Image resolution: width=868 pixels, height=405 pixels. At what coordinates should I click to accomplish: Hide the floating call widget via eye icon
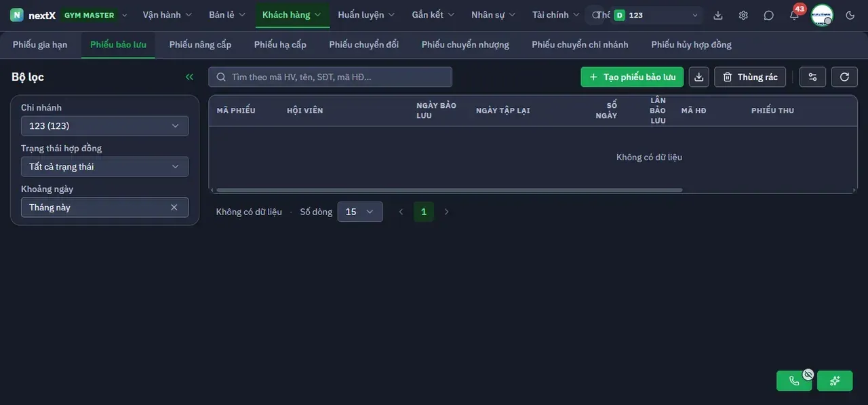(x=808, y=374)
